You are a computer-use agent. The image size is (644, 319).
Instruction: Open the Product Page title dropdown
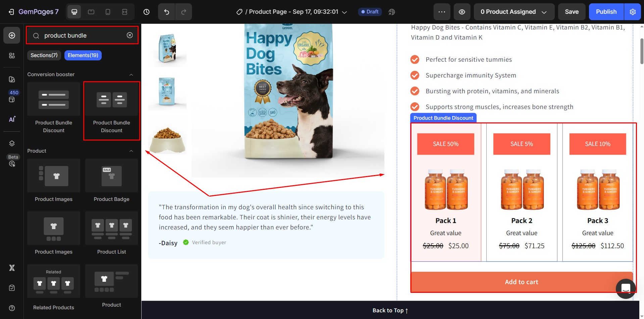[344, 12]
